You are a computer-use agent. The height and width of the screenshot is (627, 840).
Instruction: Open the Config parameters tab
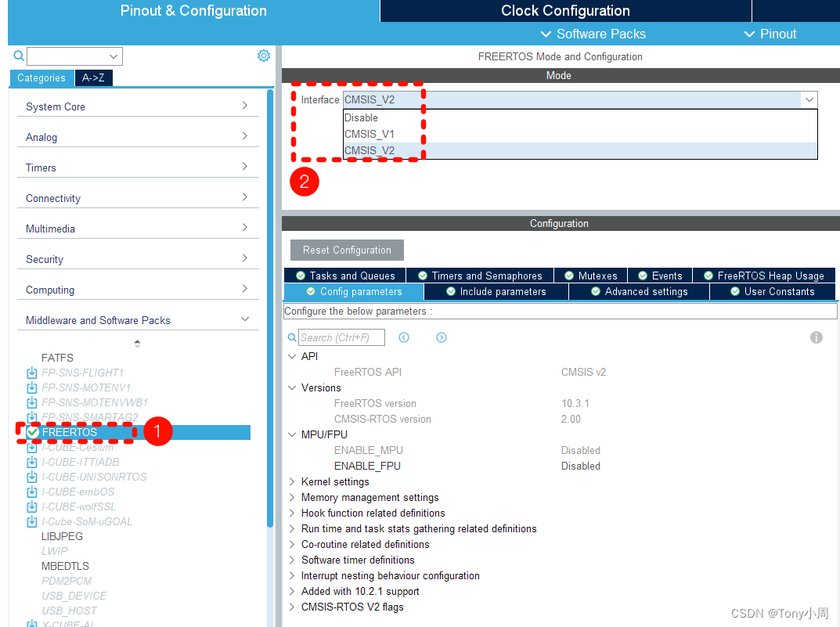(354, 292)
